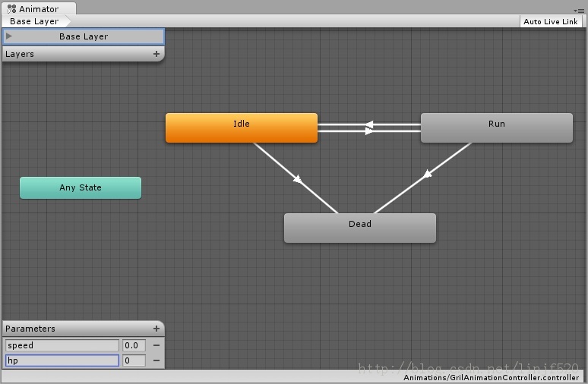Add a new parameter with plus icon

(156, 329)
